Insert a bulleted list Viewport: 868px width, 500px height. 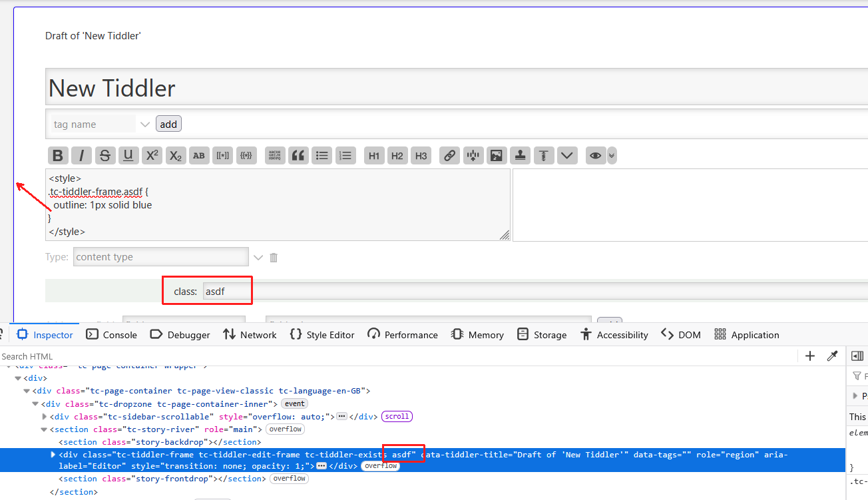(322, 156)
